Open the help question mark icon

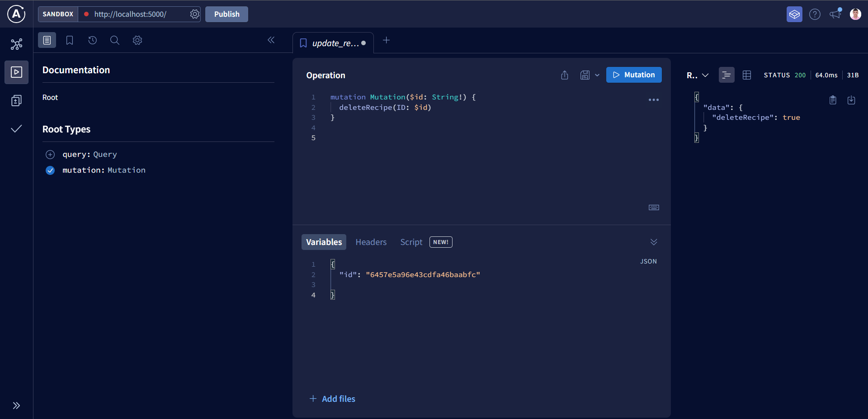(x=815, y=14)
